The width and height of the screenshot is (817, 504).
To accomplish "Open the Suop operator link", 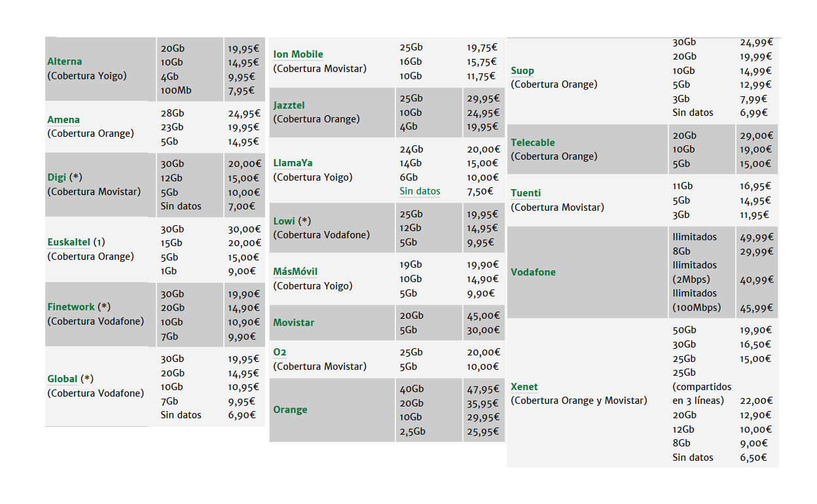I will [x=522, y=71].
